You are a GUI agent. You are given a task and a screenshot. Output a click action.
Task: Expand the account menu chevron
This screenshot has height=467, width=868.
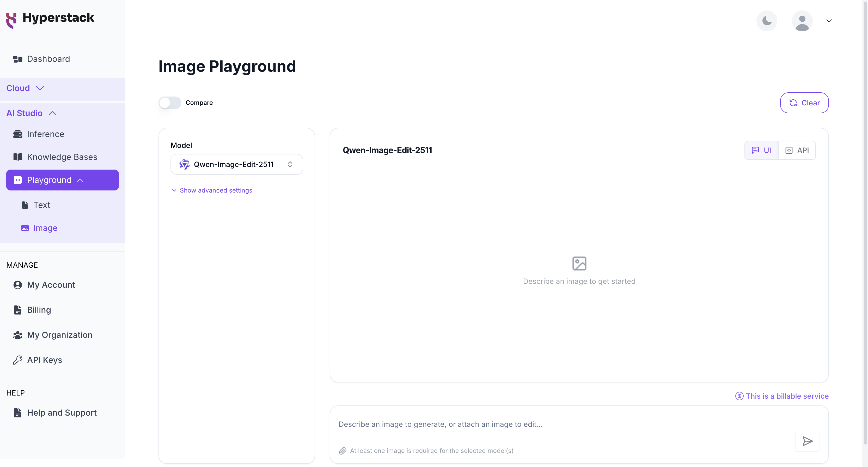(x=829, y=21)
